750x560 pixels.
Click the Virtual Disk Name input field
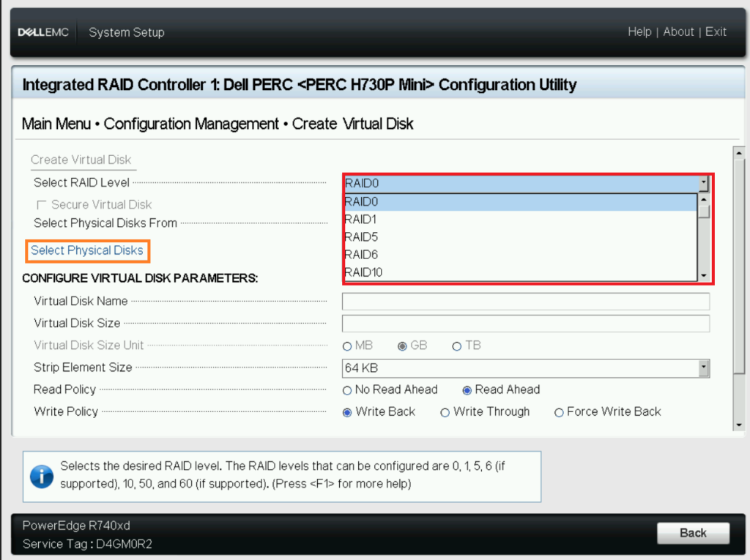[526, 302]
